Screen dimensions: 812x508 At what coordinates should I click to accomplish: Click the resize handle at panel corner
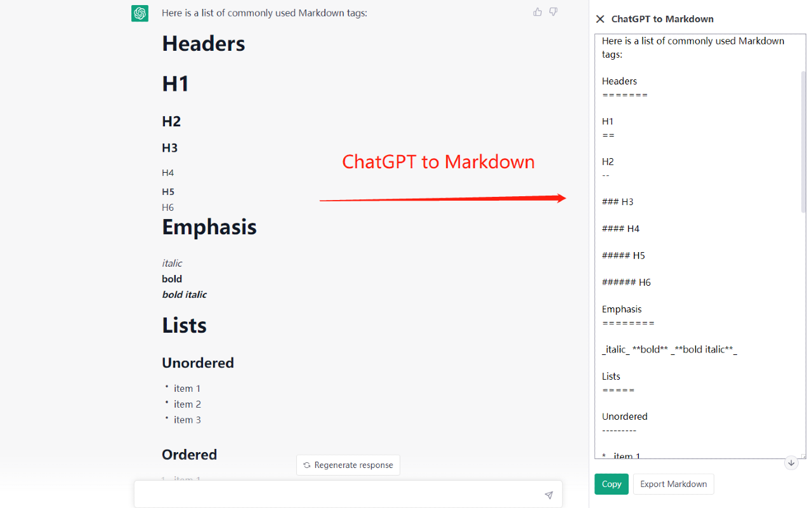click(804, 456)
